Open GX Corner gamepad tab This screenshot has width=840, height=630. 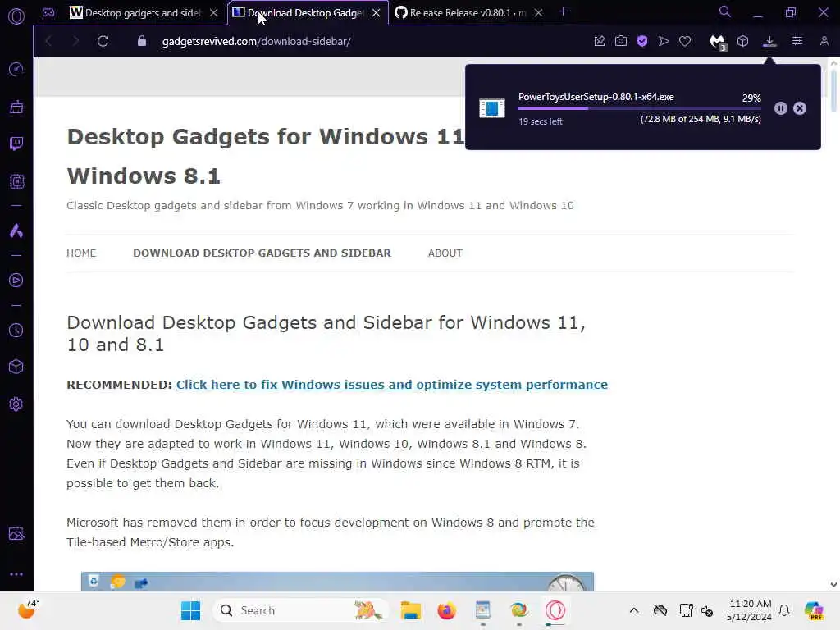point(48,12)
